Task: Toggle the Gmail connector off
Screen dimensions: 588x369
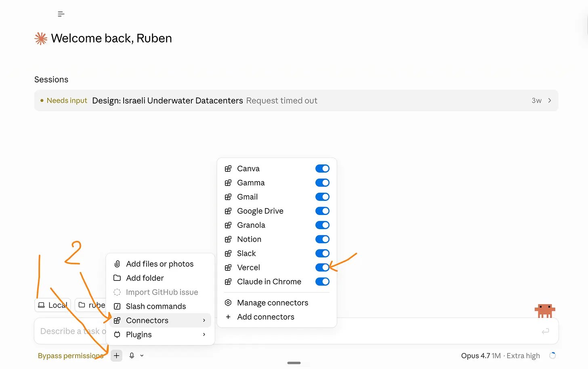Action: coord(322,197)
